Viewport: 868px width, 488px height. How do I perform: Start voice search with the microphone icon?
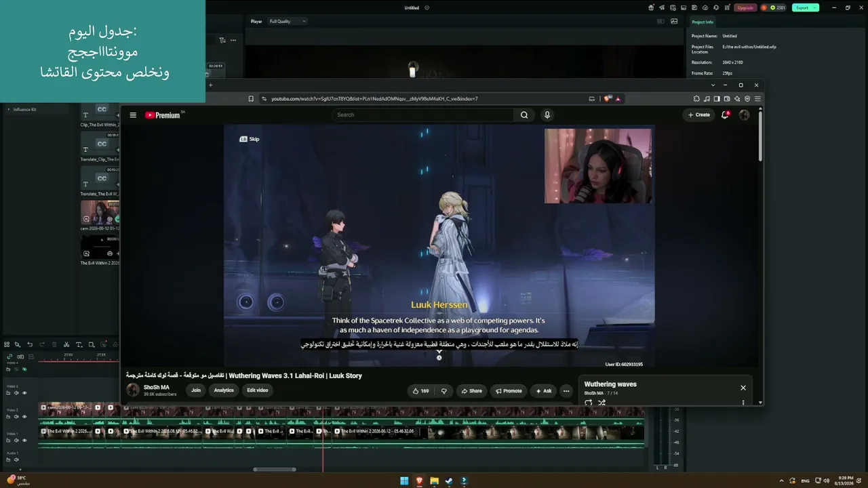pos(547,115)
